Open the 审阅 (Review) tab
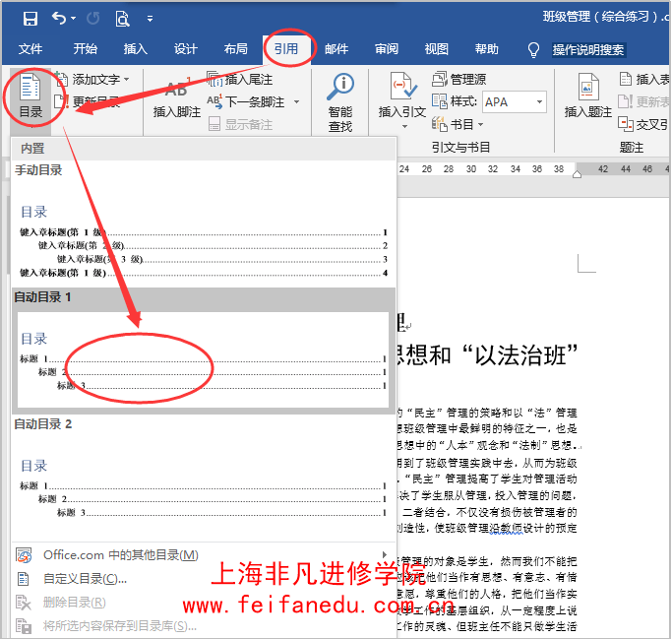Image resolution: width=672 pixels, height=639 pixels. click(387, 49)
